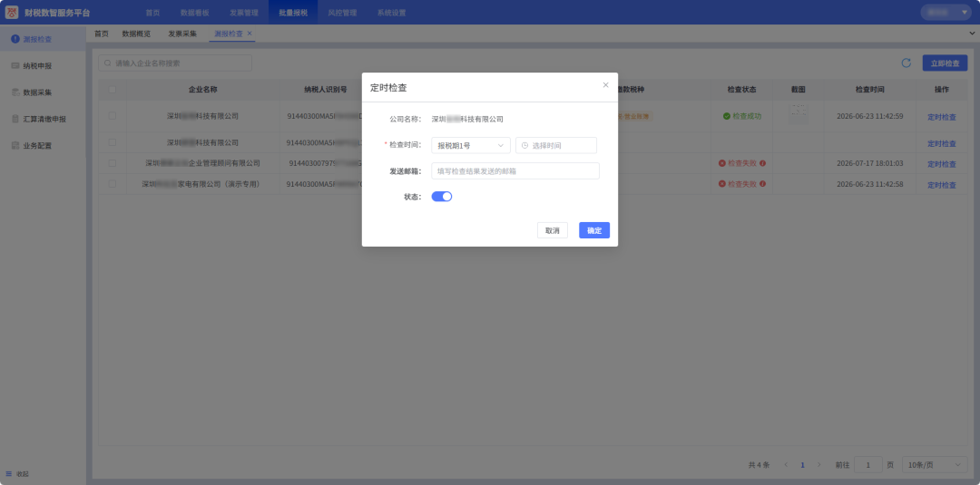Open 业务配置 in the sidebar
The image size is (980, 485).
43,145
